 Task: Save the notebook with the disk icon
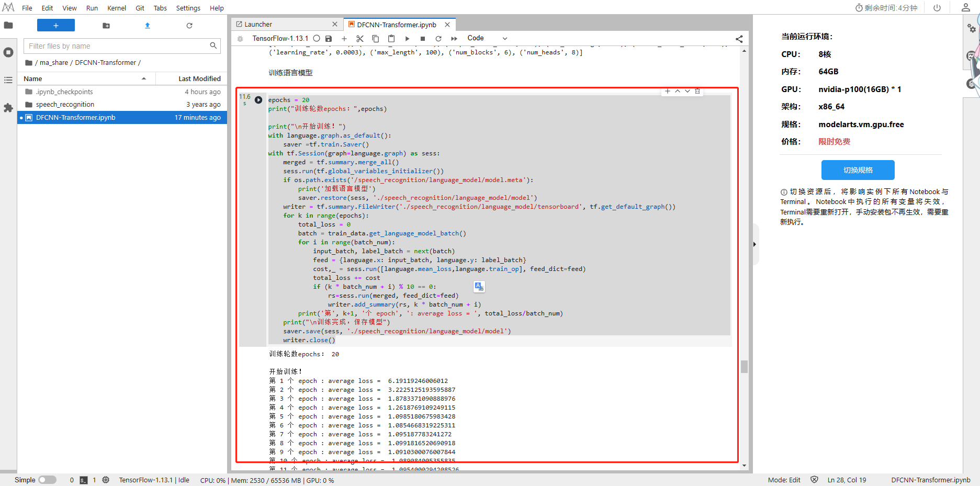click(x=329, y=39)
